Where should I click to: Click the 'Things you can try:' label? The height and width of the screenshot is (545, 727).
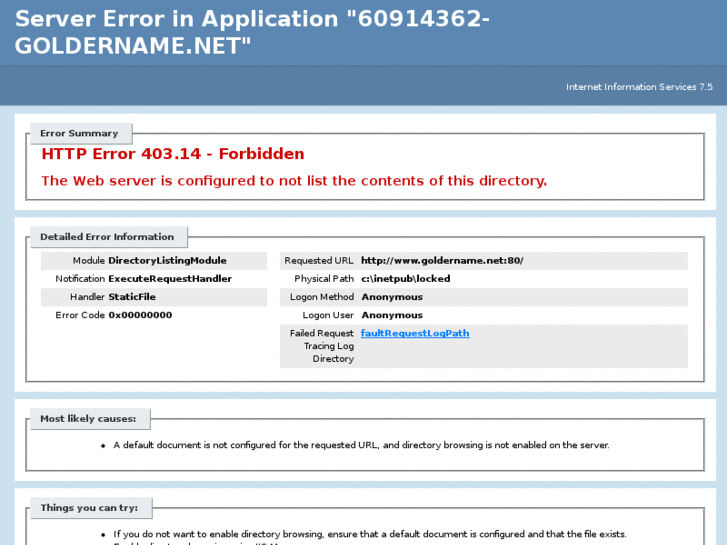click(x=89, y=508)
